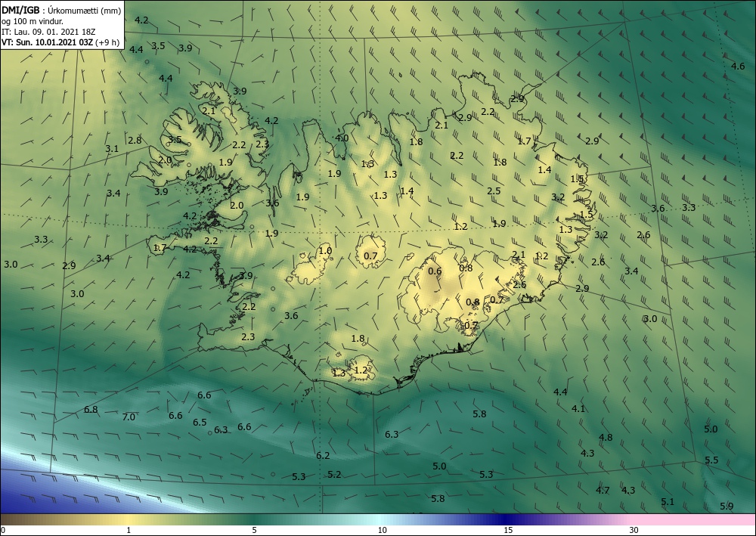Click the map value "4.8"
The height and width of the screenshot is (536, 756).
click(x=606, y=437)
